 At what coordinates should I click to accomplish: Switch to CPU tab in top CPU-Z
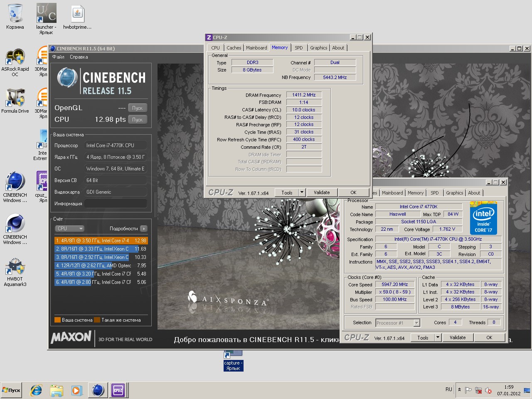215,48
